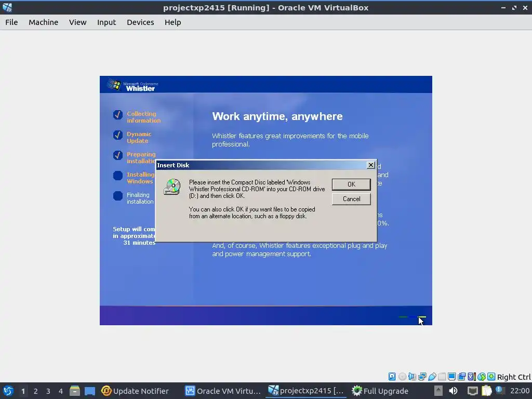This screenshot has height=399, width=532.
Task: Click the Dynamic Update step checkmark
Action: [118, 135]
